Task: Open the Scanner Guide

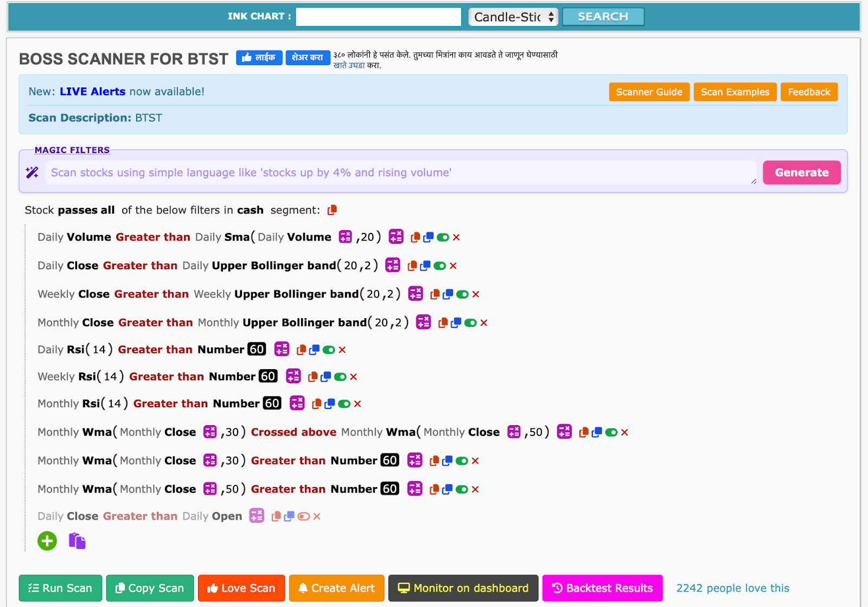Action: pyautogui.click(x=649, y=92)
